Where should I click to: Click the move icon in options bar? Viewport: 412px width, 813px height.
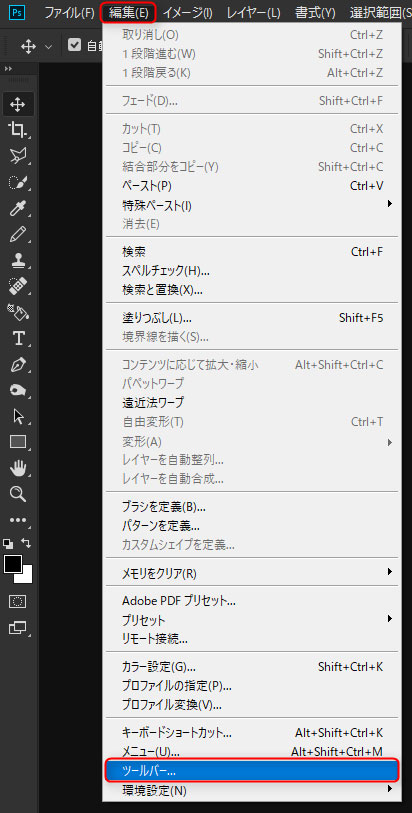(28, 46)
